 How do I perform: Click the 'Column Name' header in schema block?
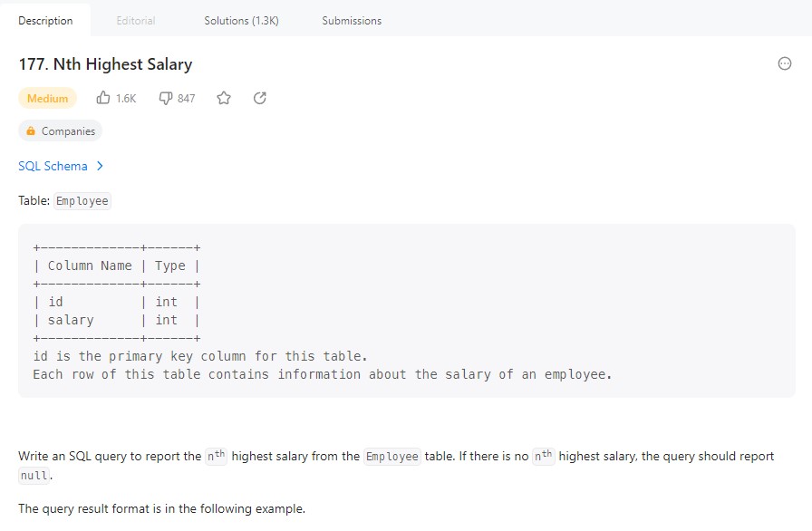[90, 265]
